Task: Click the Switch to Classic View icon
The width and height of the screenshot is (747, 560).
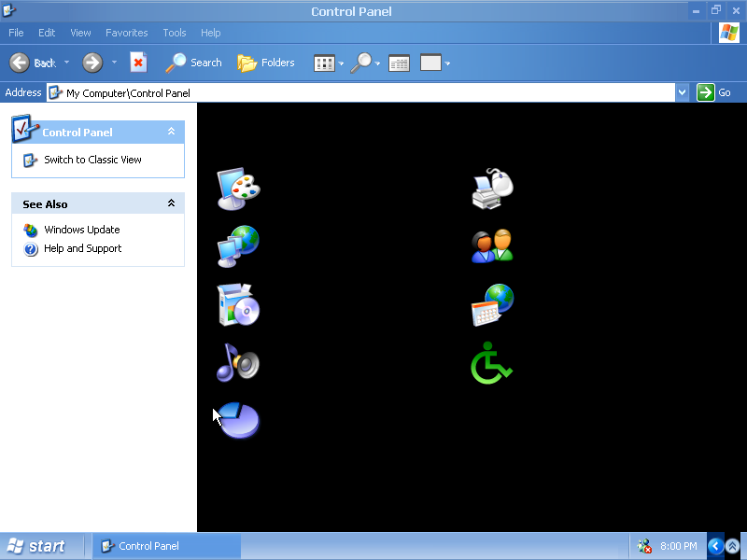Action: (x=30, y=161)
